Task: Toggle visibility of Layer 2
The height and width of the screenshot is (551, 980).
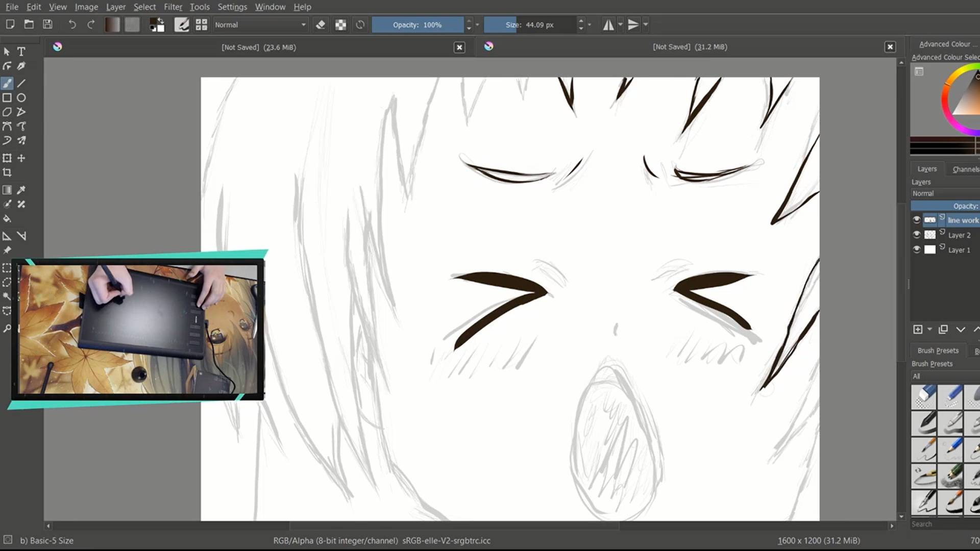Action: [917, 235]
